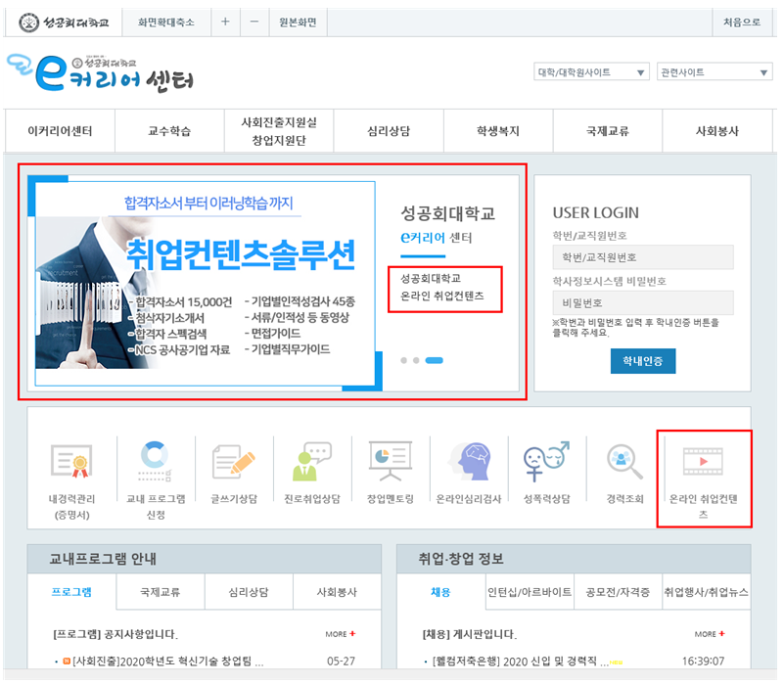Select the 심리상담 tab under 교내프로그램 안내
This screenshot has width=784, height=685.
click(249, 592)
